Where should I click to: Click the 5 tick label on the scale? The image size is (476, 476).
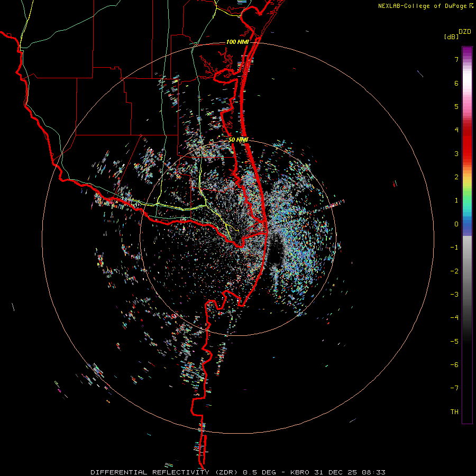(x=456, y=106)
